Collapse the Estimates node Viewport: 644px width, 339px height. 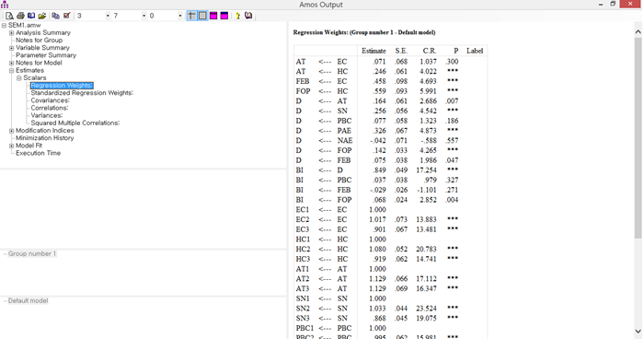point(11,71)
